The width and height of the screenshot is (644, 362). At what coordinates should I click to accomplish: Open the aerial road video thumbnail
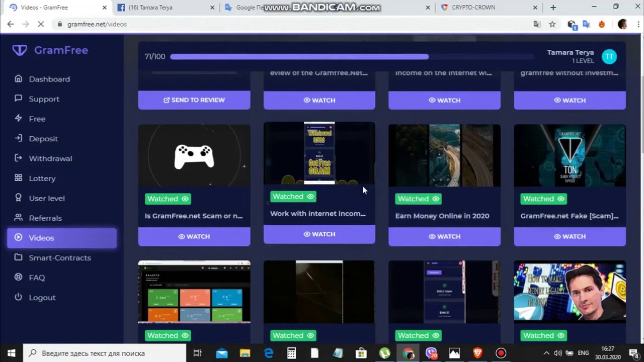click(444, 156)
